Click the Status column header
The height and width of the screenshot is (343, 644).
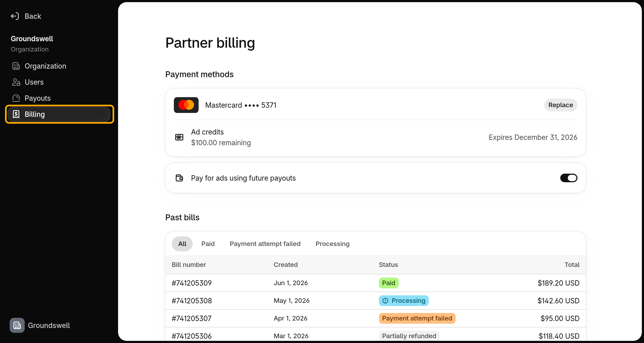pyautogui.click(x=388, y=265)
